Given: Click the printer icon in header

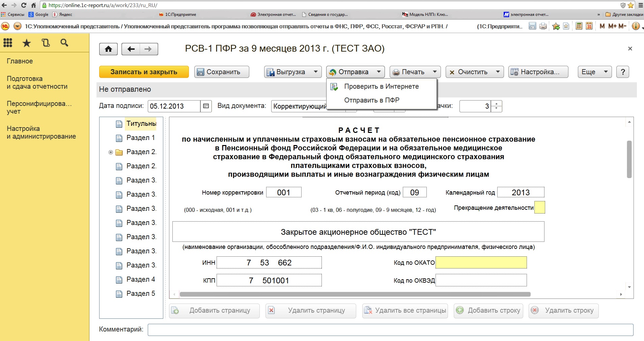Looking at the screenshot, I should 543,26.
